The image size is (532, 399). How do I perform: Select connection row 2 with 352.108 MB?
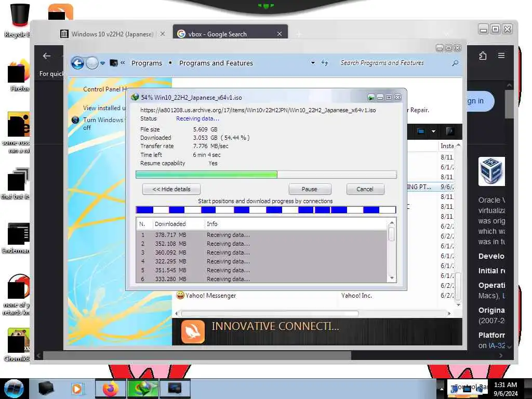(262, 244)
